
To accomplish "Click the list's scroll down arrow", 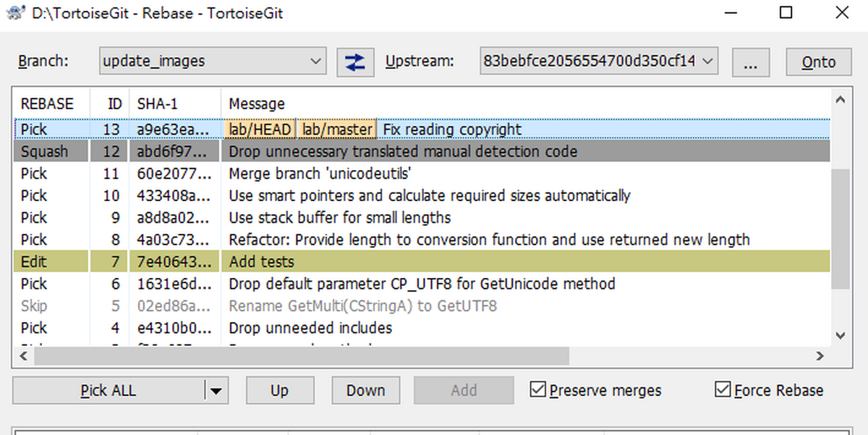I will pyautogui.click(x=839, y=335).
